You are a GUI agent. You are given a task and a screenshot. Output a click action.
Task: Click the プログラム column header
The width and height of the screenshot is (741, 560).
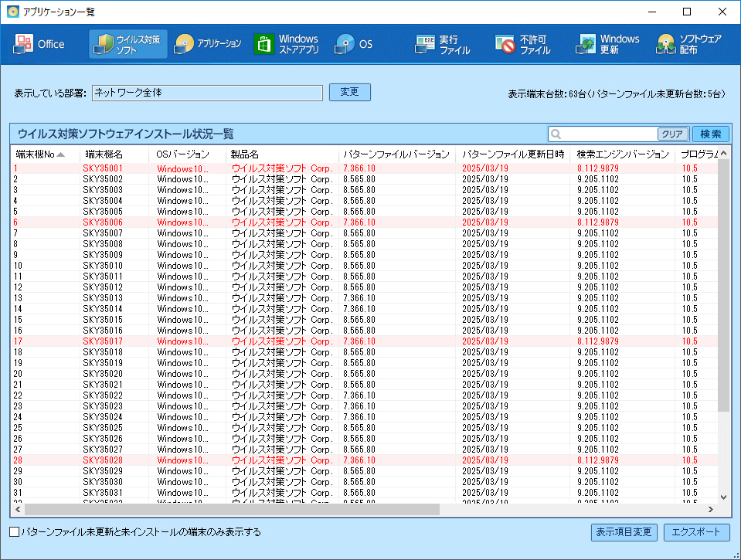(697, 154)
